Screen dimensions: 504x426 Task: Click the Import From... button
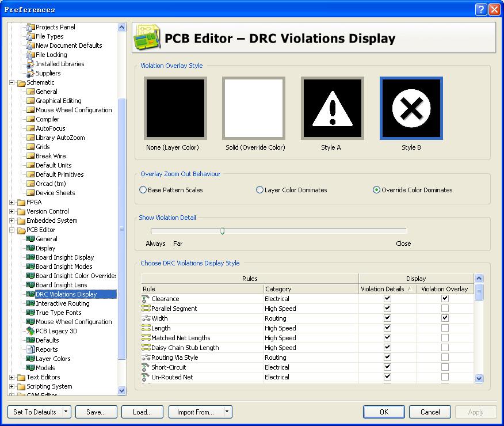pos(196,412)
